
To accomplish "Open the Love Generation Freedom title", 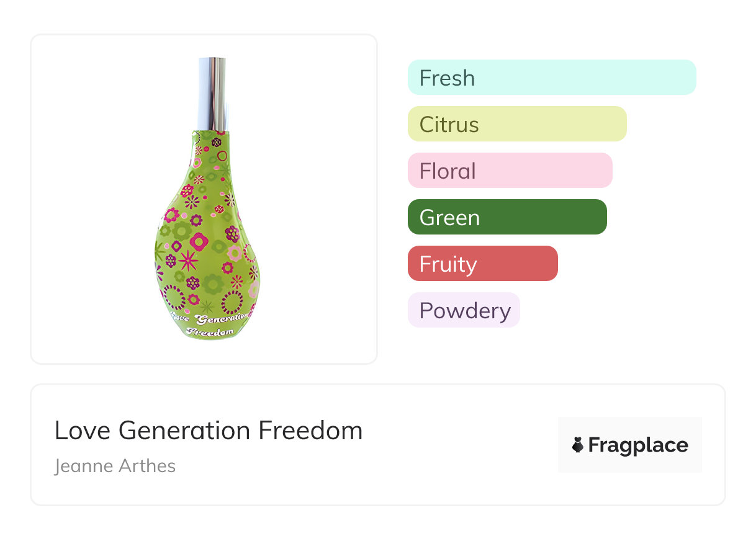I will tap(209, 431).
